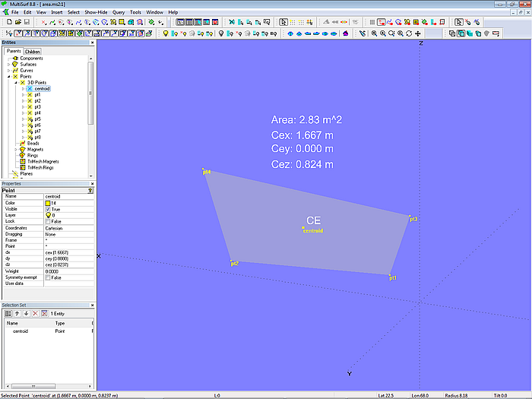Click the up arrow in Selection Set panel
Image resolution: width=532 pixels, height=399 pixels.
point(17,313)
